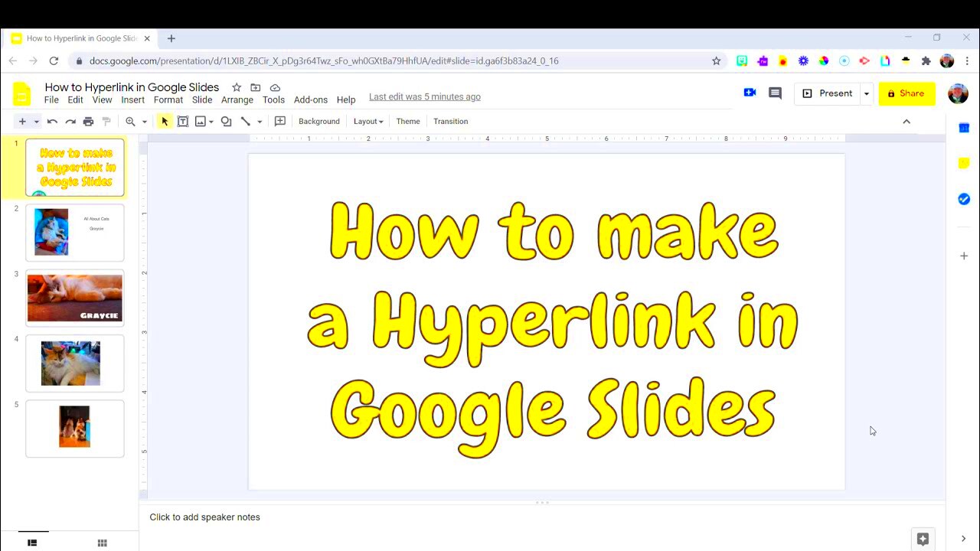
Task: Select slide 4 thumbnail
Action: click(x=75, y=364)
